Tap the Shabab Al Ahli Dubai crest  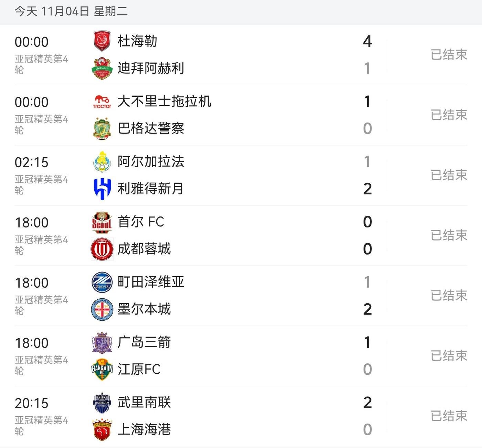pos(102,68)
